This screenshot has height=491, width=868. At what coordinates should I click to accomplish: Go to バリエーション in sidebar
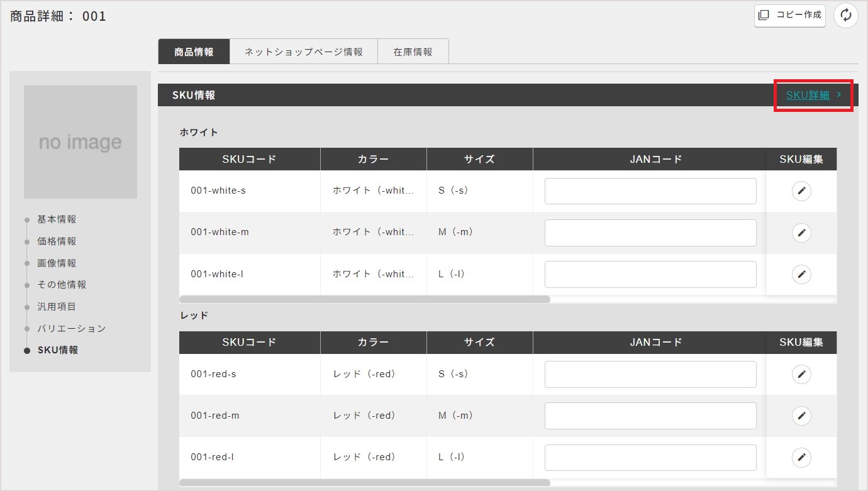[x=72, y=329]
